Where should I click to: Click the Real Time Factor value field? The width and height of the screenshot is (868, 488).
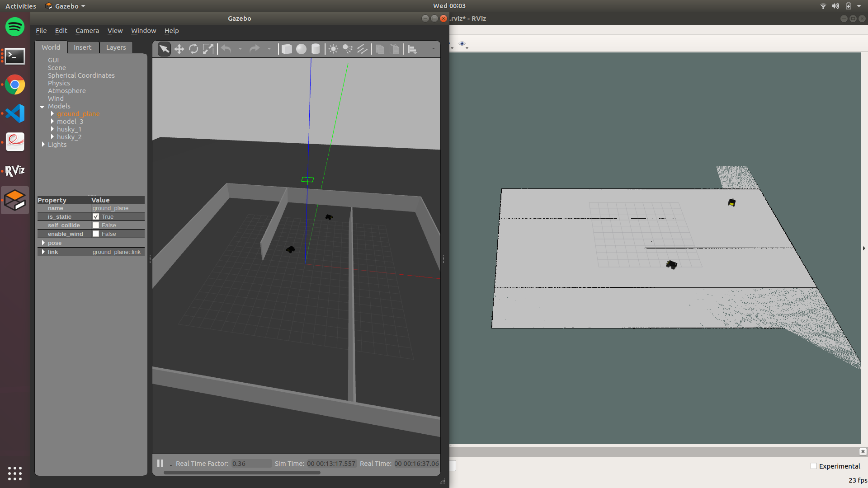[x=251, y=464]
